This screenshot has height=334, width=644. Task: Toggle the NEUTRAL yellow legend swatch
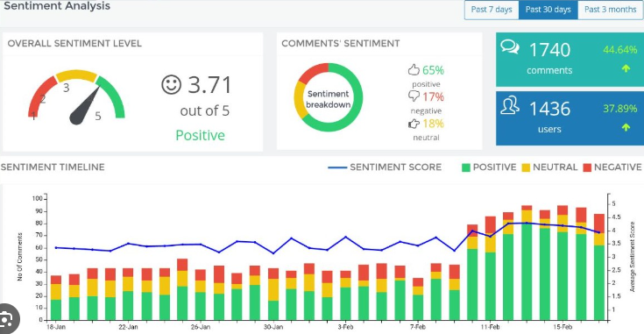[x=526, y=167]
